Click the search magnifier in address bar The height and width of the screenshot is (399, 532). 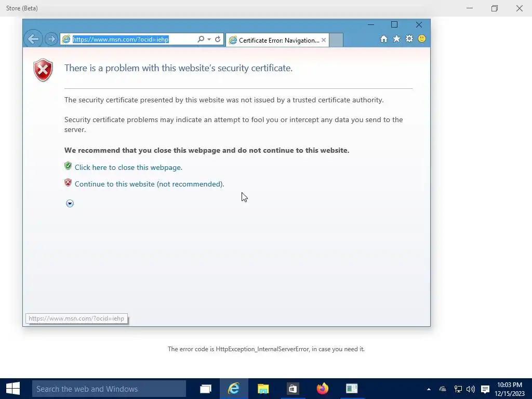click(201, 39)
